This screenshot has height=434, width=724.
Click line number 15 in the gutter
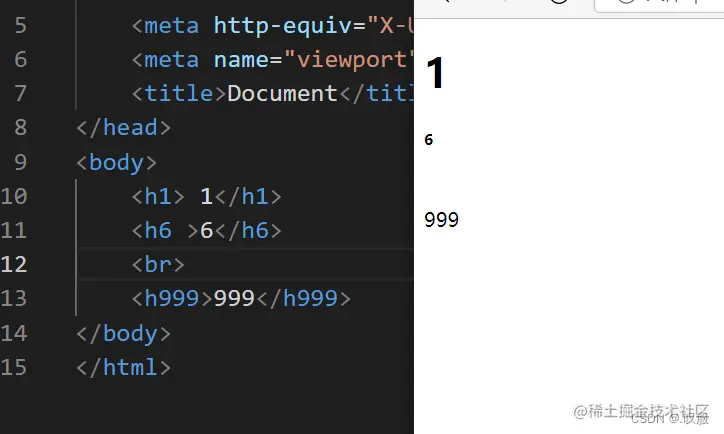click(14, 367)
